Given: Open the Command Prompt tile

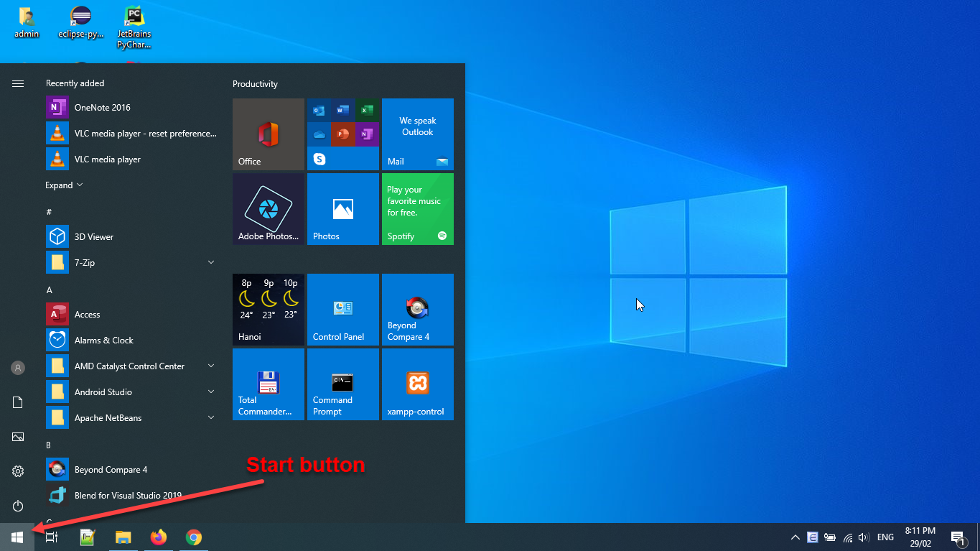Looking at the screenshot, I should (343, 384).
